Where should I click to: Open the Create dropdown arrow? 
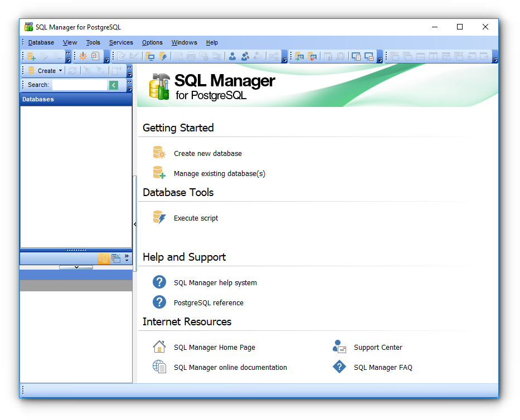click(60, 71)
